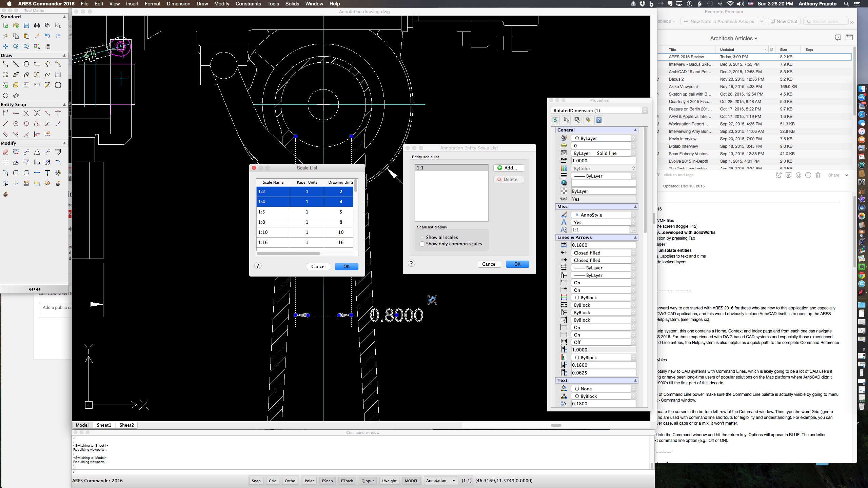Click the Add... button in Entity scale list

coord(509,168)
